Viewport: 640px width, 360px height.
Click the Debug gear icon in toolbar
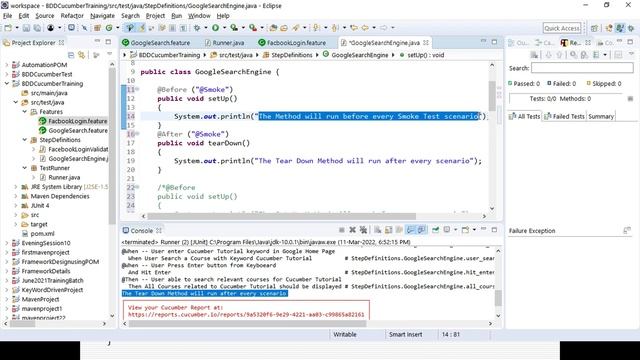[x=197, y=28]
